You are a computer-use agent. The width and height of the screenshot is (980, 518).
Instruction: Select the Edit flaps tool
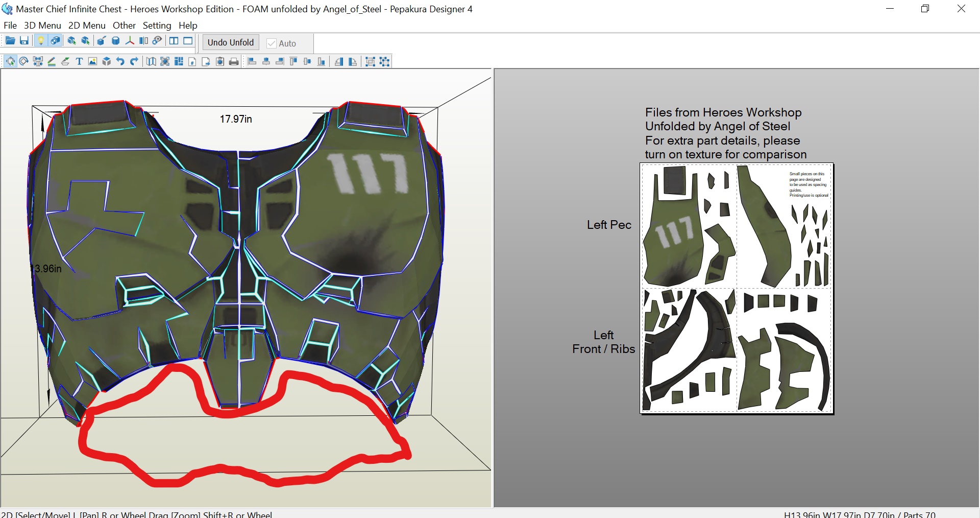(65, 61)
